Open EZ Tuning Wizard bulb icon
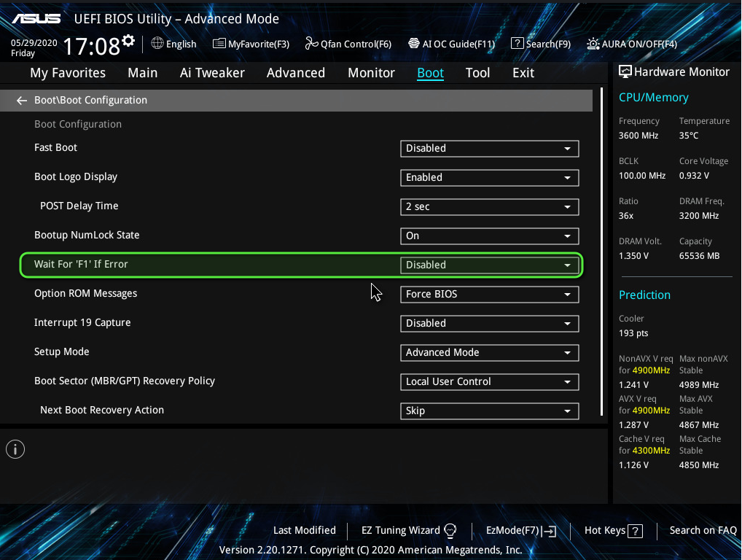The image size is (742, 560). 450,531
